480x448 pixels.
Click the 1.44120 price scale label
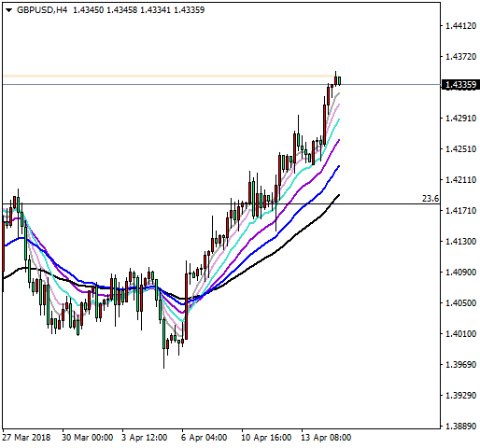pyautogui.click(x=460, y=26)
